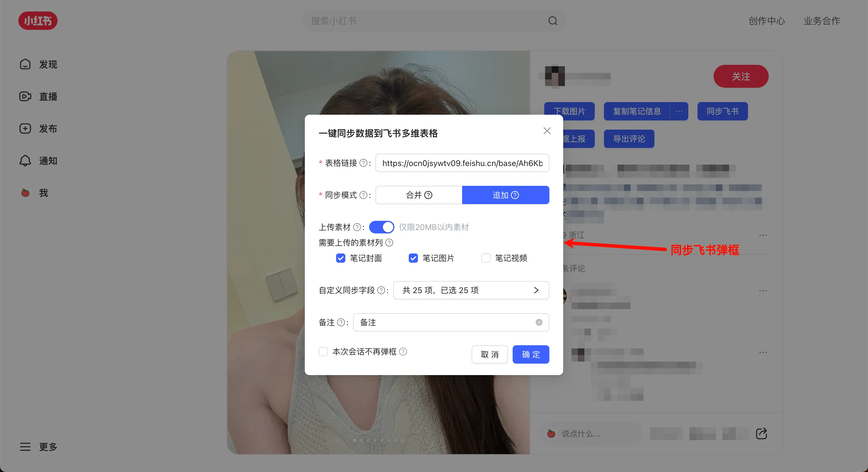Open the 直播 sidebar item
Screen dimensions: 868x472
point(38,97)
